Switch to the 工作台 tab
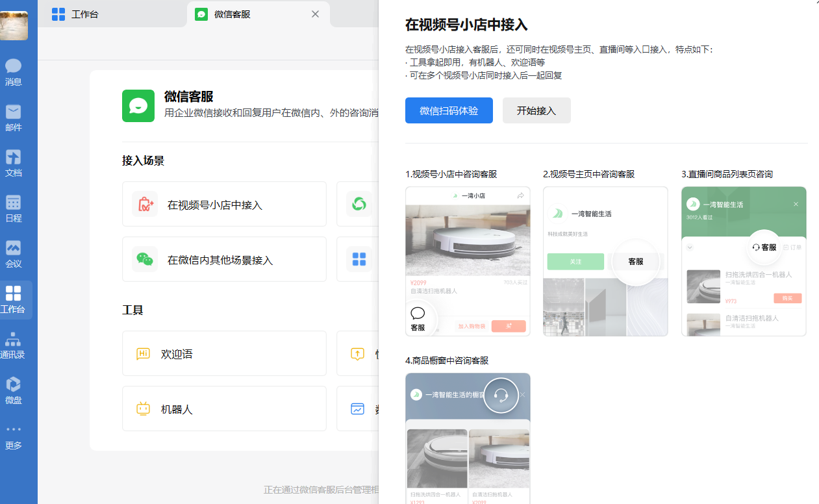819x504 pixels. point(112,14)
